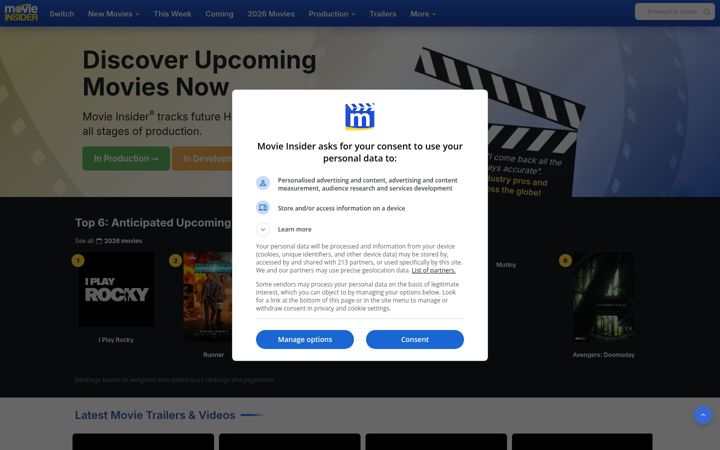
Task: Open the See all 2026 movies link
Action: (108, 241)
